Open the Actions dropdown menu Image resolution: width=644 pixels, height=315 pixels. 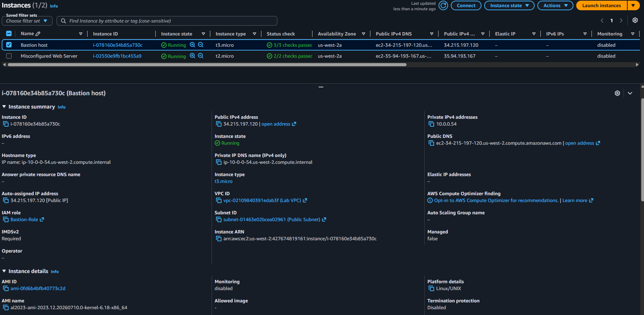555,5
